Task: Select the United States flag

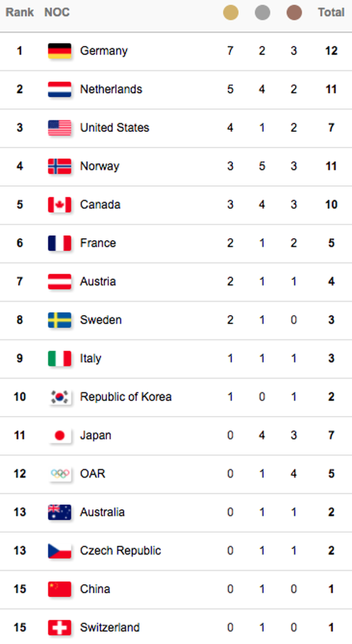Action: [x=59, y=128]
